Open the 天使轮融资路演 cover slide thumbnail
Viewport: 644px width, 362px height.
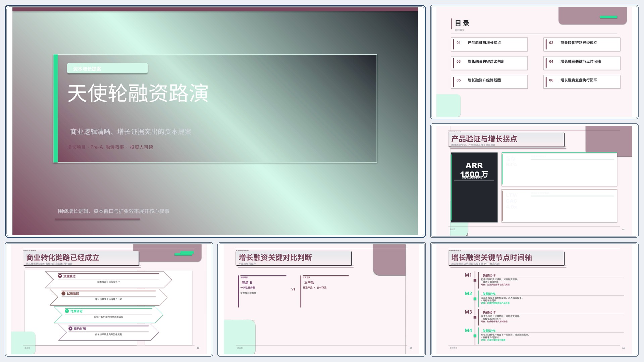[215, 121]
